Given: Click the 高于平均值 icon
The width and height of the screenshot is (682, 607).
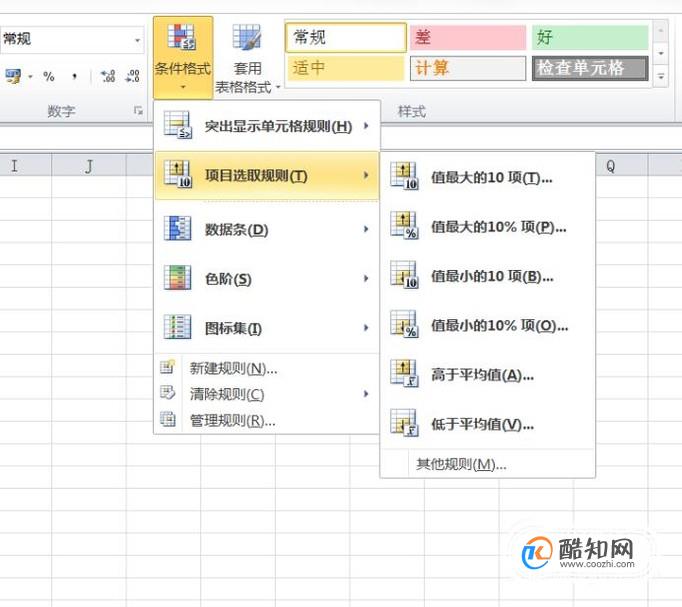Looking at the screenshot, I should [x=404, y=374].
